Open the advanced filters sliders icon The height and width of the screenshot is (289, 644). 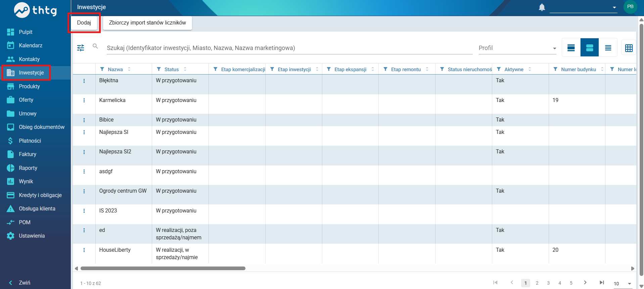(x=81, y=48)
